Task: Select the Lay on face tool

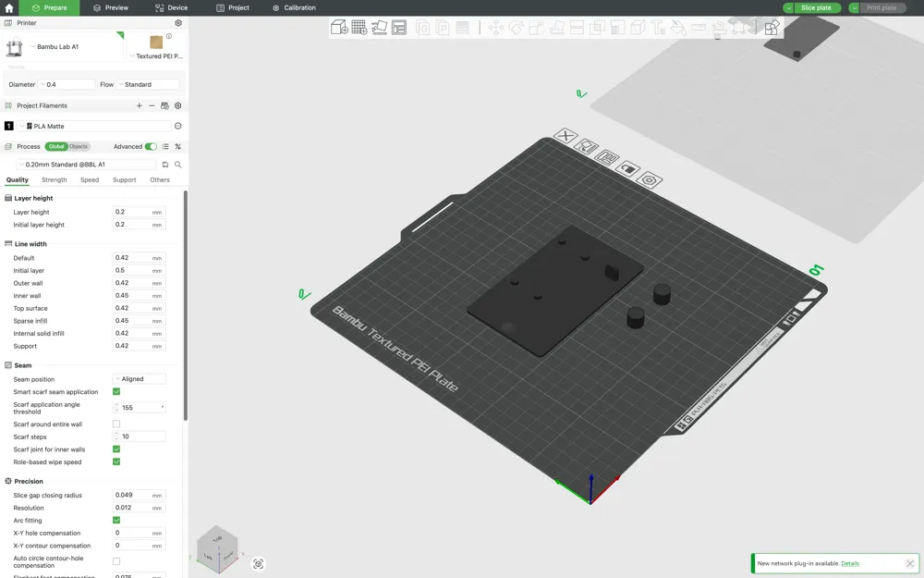Action: pyautogui.click(x=556, y=28)
